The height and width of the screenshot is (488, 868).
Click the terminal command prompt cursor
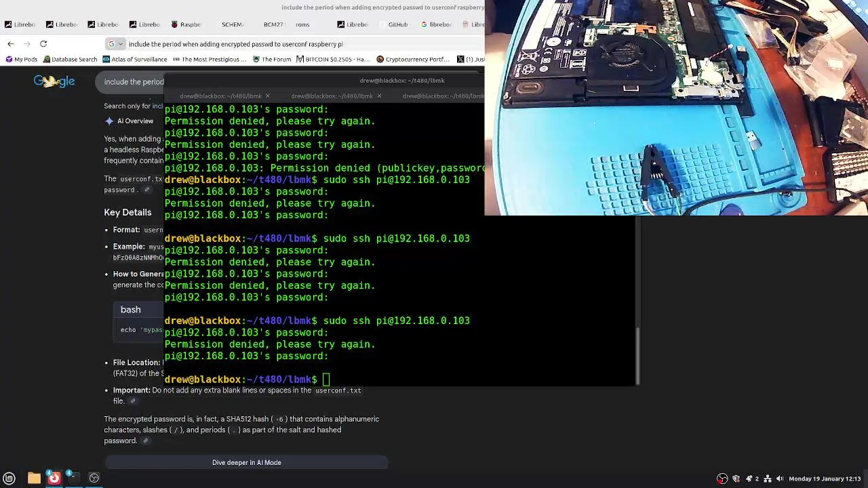(326, 380)
